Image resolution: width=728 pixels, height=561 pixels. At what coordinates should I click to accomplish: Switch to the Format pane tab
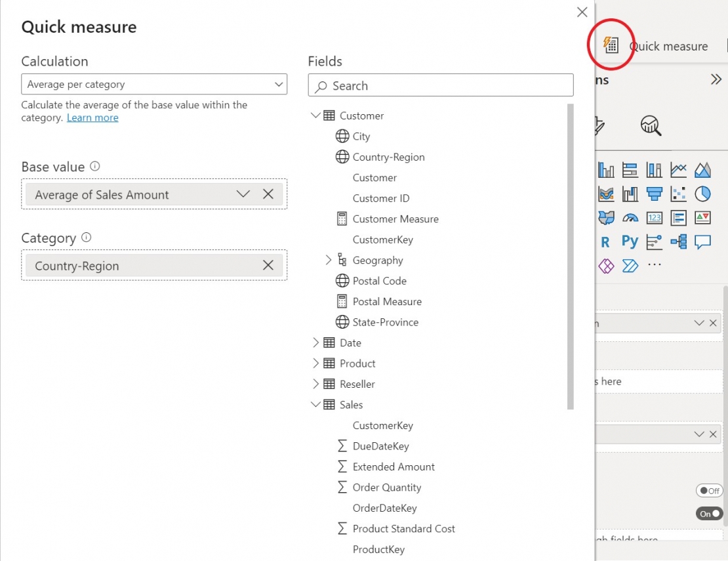(597, 125)
